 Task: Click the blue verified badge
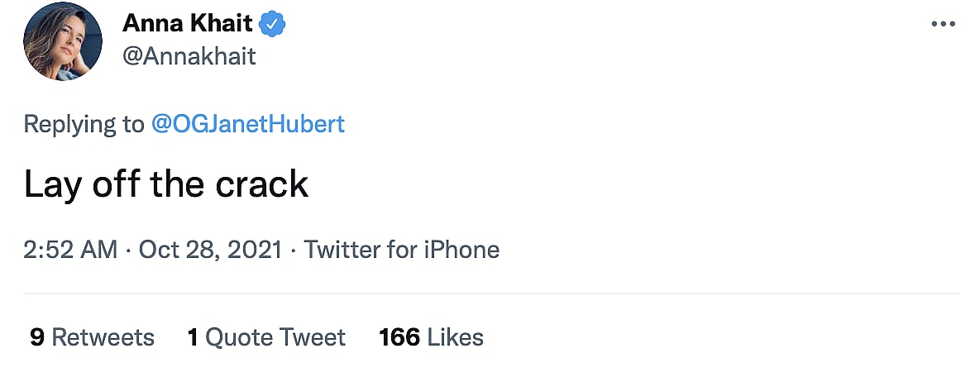click(x=272, y=25)
